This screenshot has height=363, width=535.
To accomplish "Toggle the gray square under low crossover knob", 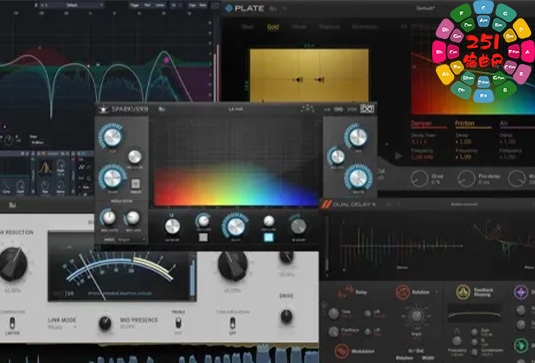I will tap(203, 237).
